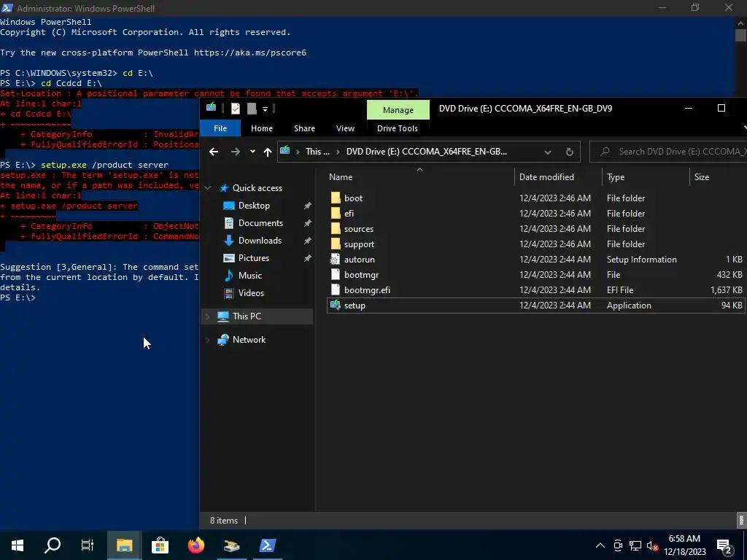Click the DVD Drive (E:) breadcrumb segment
The height and width of the screenshot is (560, 747).
426,152
